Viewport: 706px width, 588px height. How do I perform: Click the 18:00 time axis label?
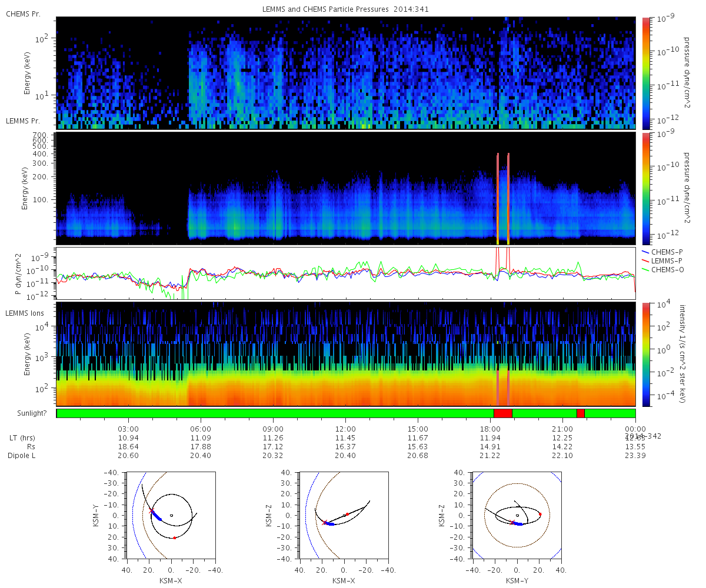[x=490, y=429]
